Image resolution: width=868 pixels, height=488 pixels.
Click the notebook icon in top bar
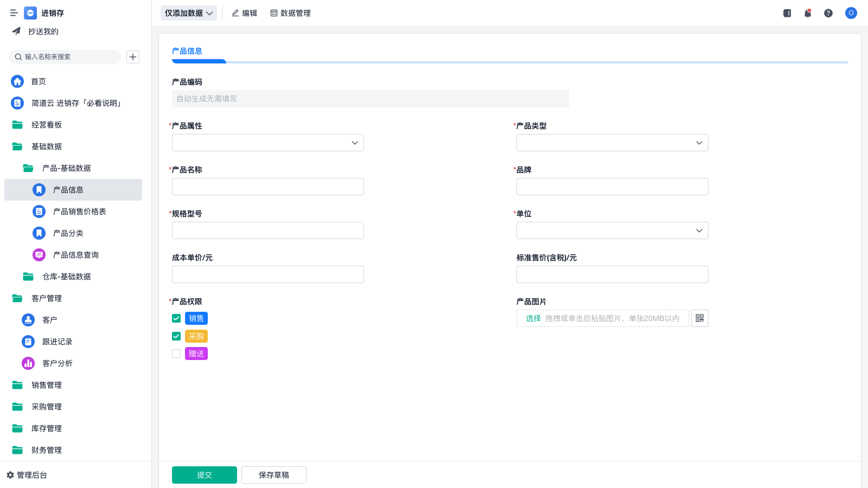tap(787, 13)
